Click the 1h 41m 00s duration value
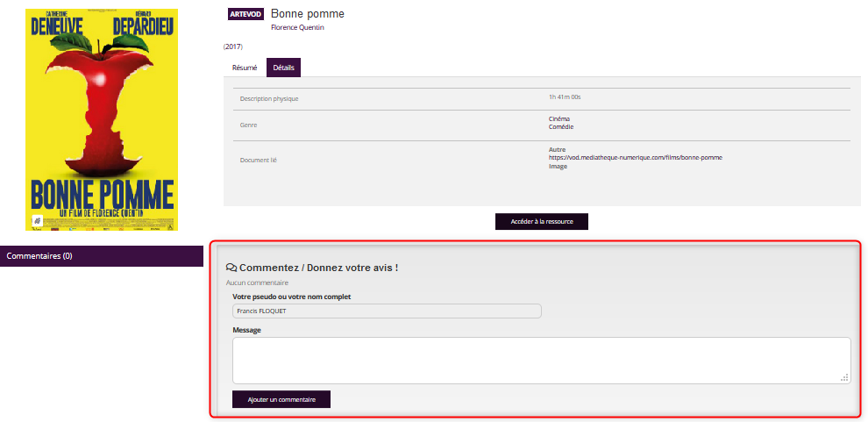 [x=565, y=97]
